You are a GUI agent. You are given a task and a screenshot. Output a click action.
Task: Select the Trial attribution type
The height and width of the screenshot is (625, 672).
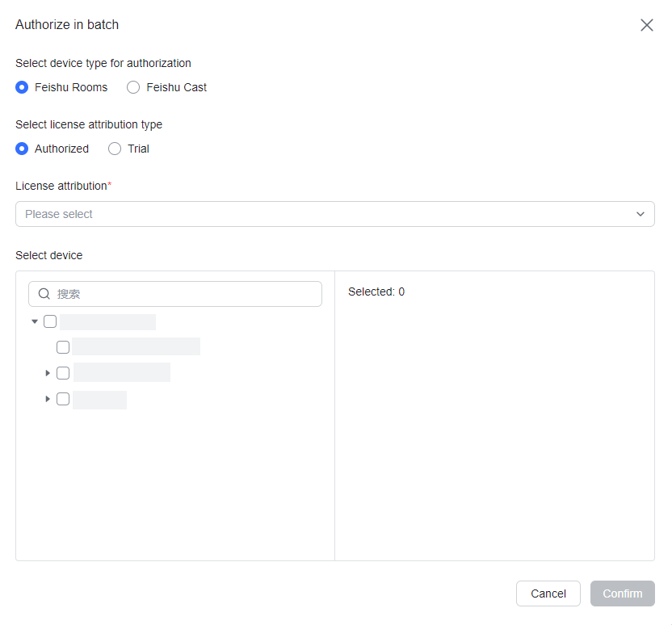[x=115, y=149]
